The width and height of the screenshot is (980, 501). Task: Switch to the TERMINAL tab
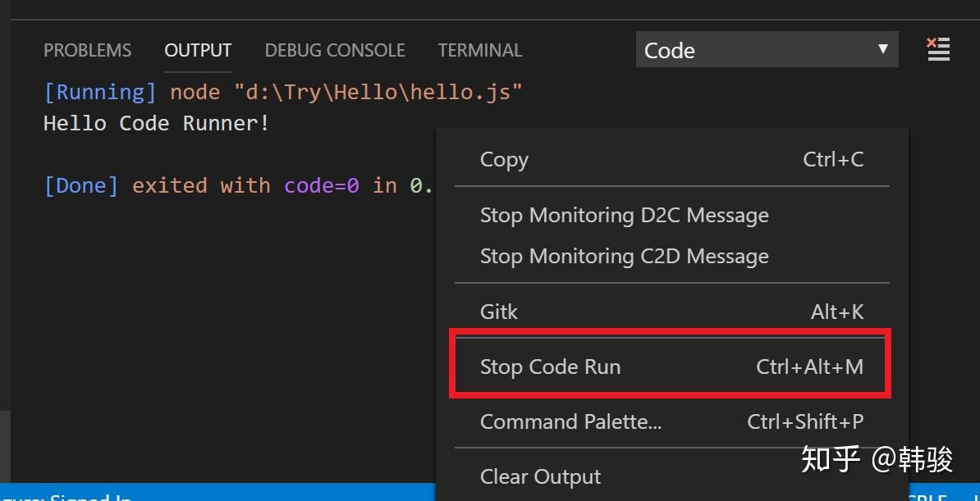tap(479, 50)
